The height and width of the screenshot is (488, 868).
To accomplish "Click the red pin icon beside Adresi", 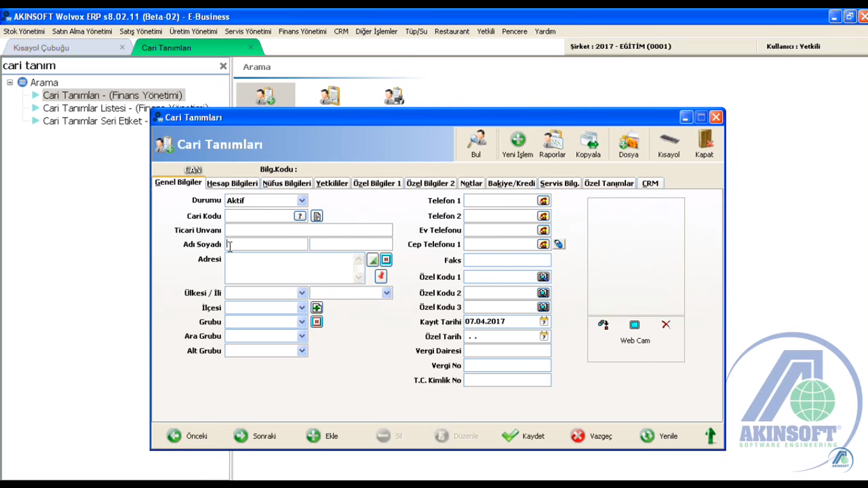I will [x=381, y=276].
